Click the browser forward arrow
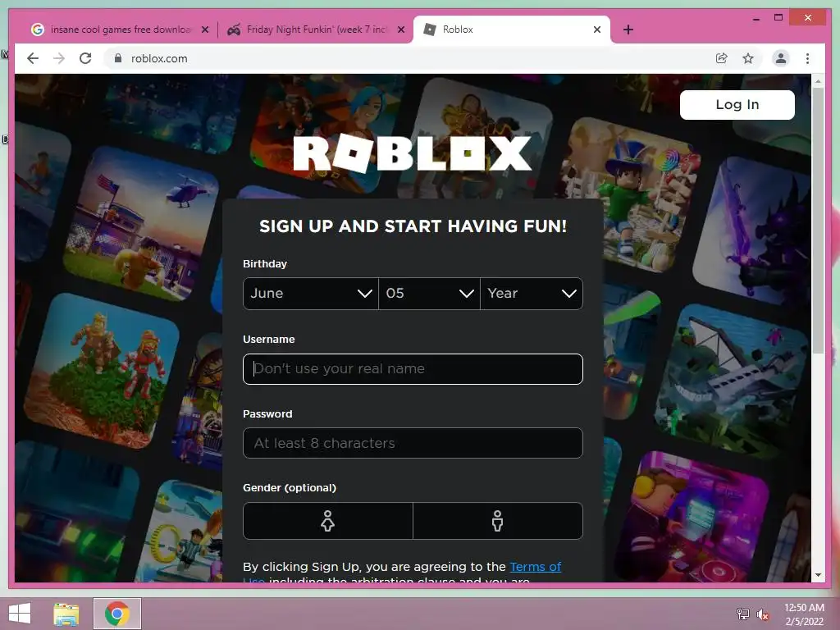Viewport: 840px width, 630px height. (59, 58)
